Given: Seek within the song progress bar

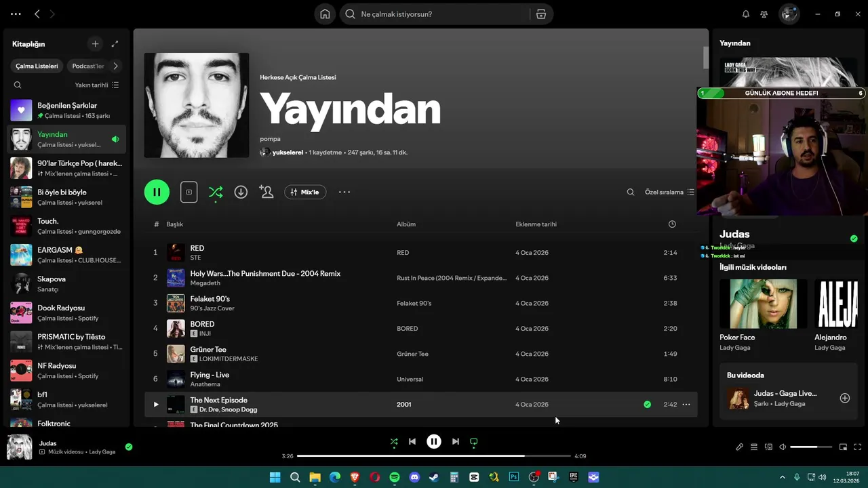Looking at the screenshot, I should (x=434, y=456).
